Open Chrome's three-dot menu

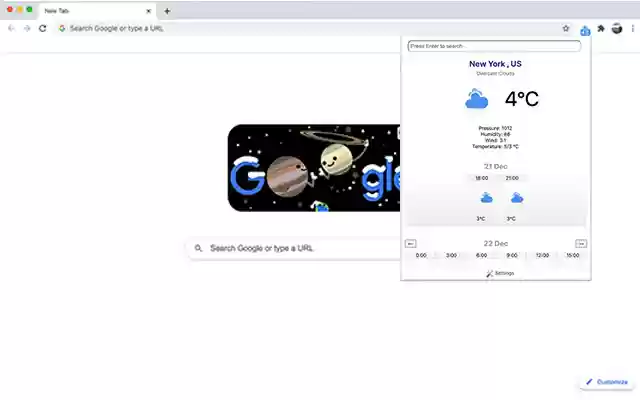pos(633,29)
